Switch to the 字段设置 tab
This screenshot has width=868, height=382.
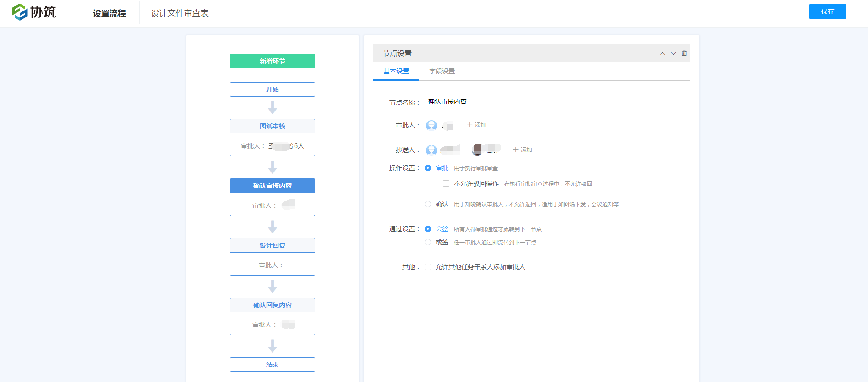[442, 72]
